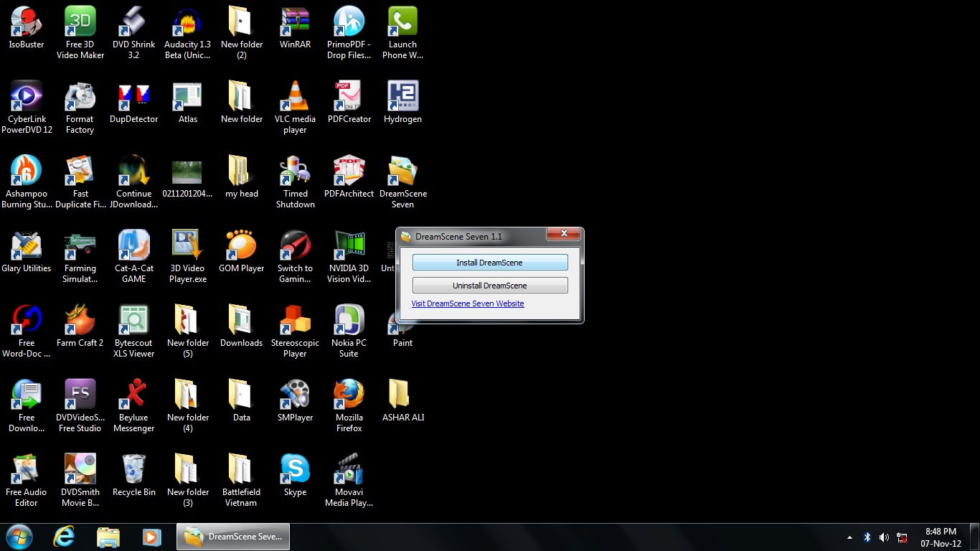980x551 pixels.
Task: Select the VLC media player icon
Action: [x=296, y=108]
